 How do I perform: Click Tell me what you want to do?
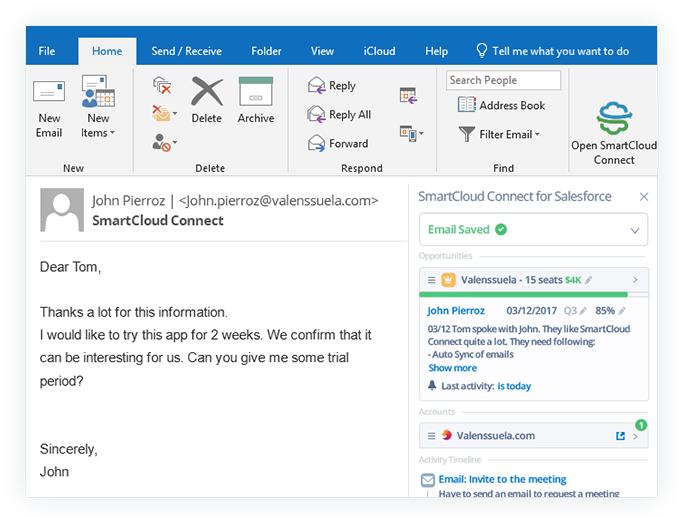pos(552,51)
